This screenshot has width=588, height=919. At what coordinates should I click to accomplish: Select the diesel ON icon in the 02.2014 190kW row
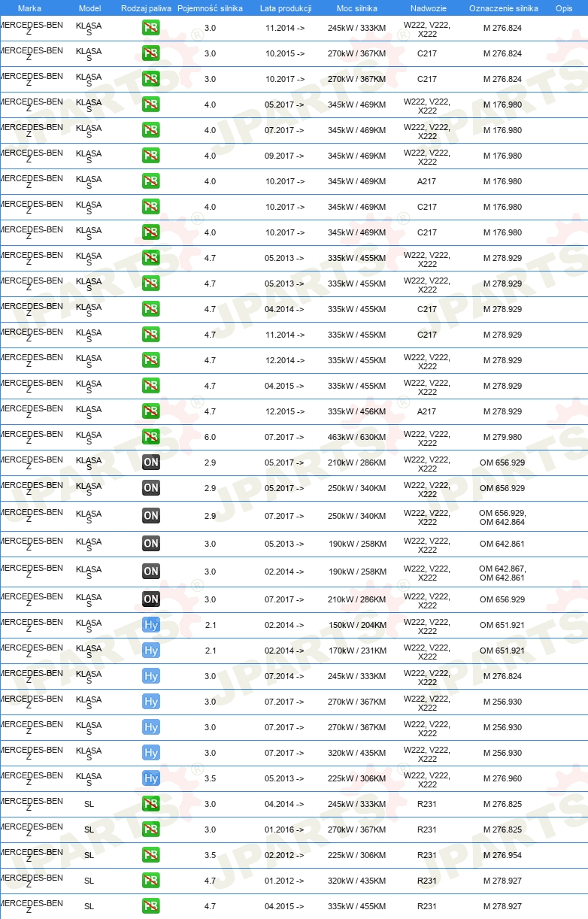(x=151, y=572)
